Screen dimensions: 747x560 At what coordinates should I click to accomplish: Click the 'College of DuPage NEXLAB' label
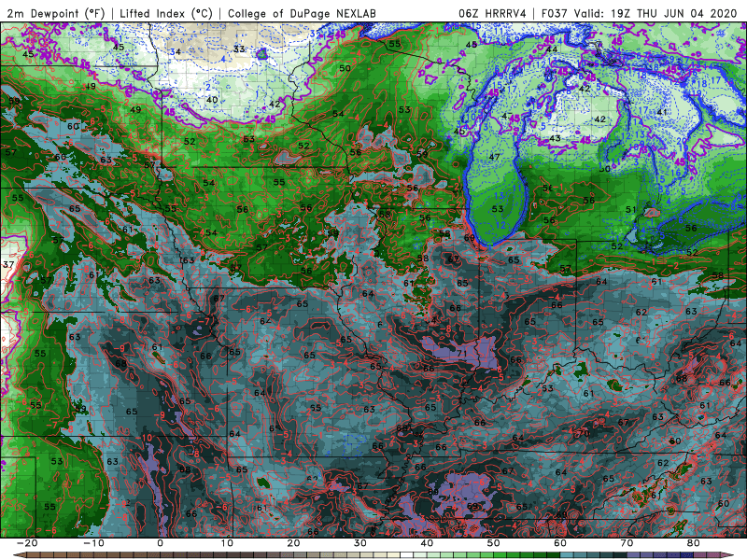pos(302,13)
